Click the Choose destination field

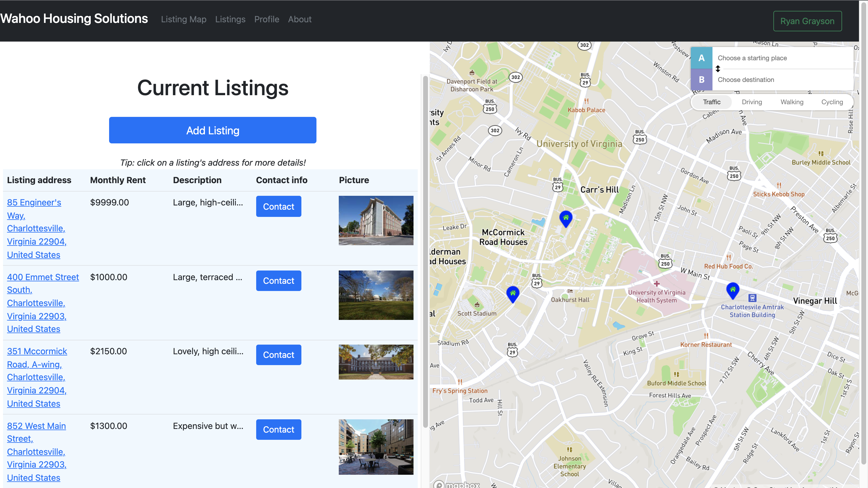click(x=783, y=80)
